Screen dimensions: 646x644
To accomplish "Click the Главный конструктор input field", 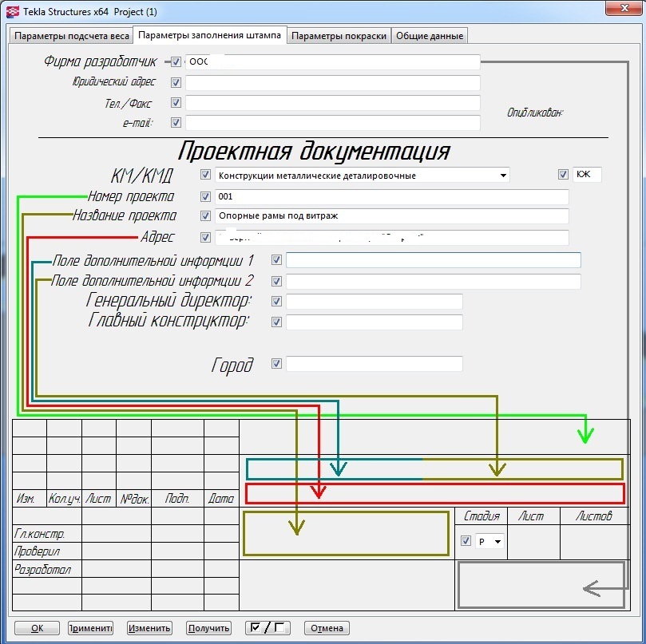I will (375, 322).
